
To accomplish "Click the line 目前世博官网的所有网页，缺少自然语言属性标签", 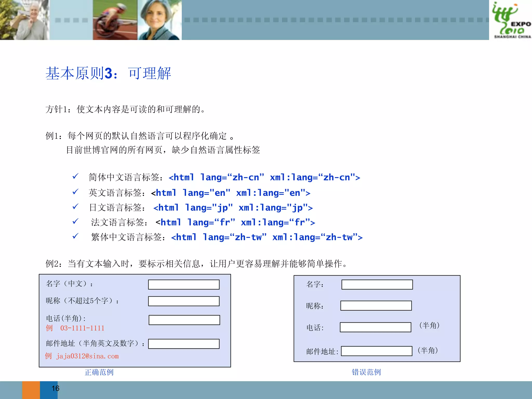I will [x=163, y=150].
